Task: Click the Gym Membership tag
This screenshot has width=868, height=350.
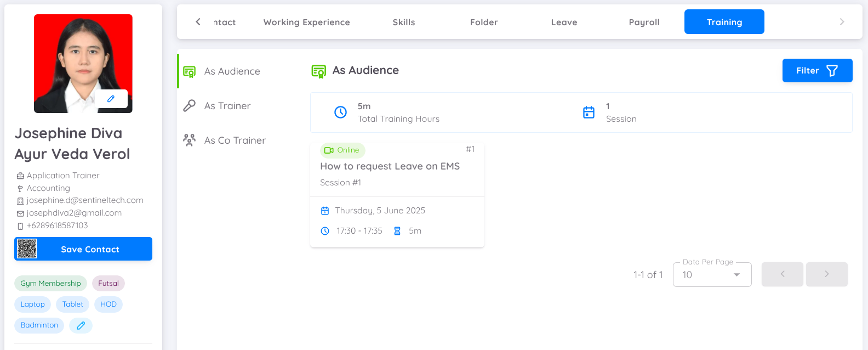Action: coord(50,284)
